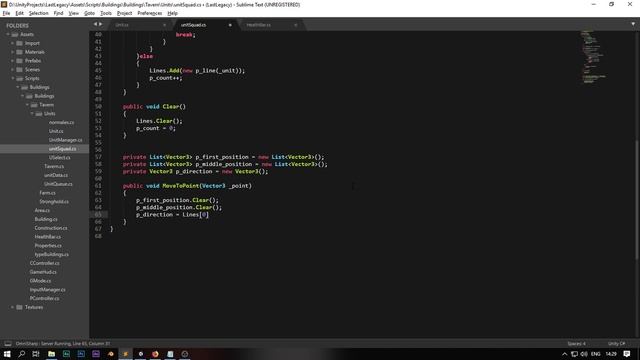
Task: Click ENG language indicator
Action: (596, 354)
